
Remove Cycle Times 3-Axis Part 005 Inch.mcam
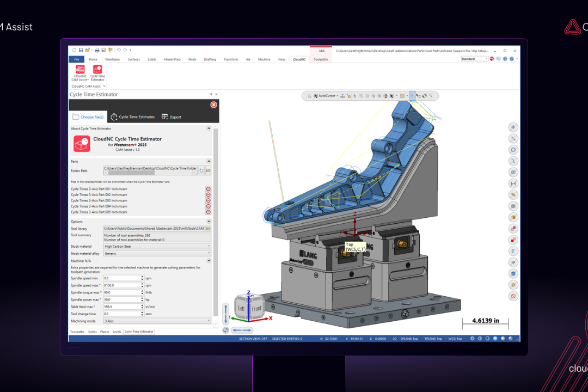[x=208, y=212]
